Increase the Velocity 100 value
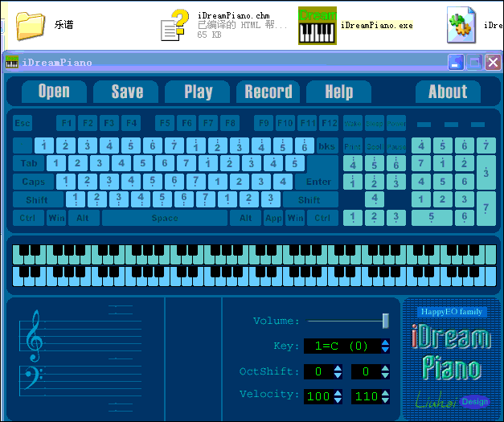Image resolution: width=504 pixels, height=422 pixels. (338, 393)
